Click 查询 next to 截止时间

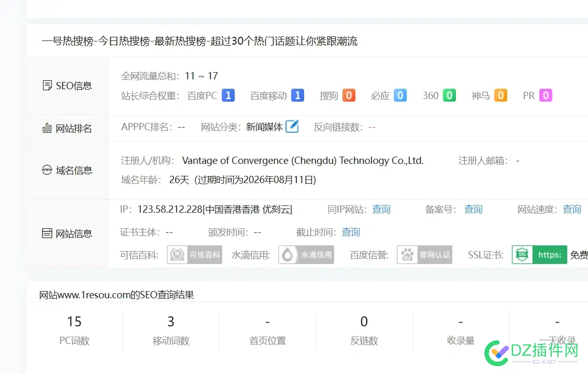point(351,232)
